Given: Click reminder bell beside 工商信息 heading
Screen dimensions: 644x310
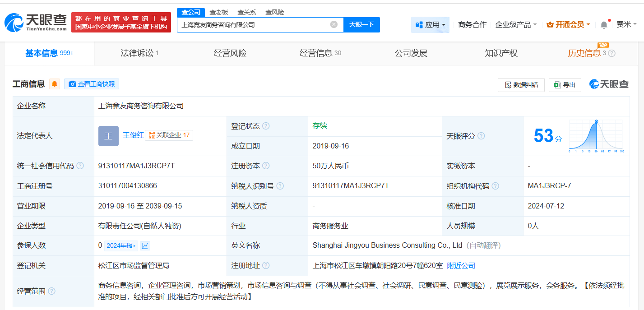Looking at the screenshot, I should (54, 83).
